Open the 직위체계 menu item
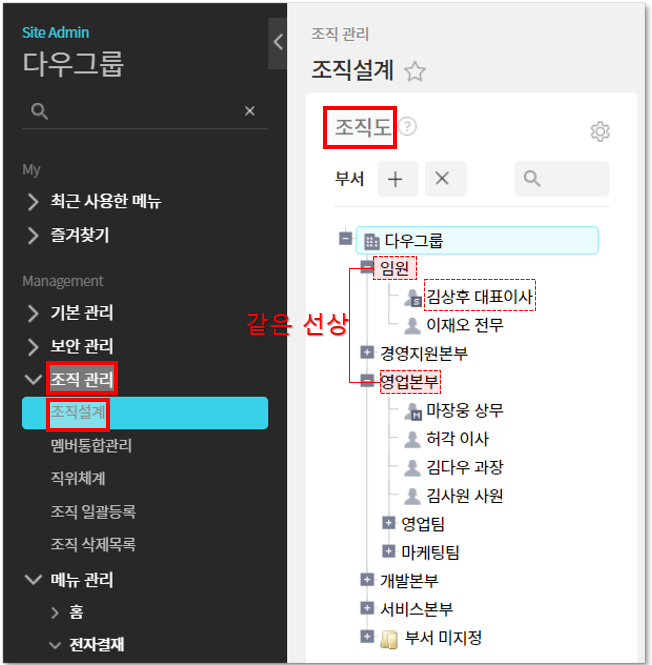The width and height of the screenshot is (652, 665). [78, 478]
